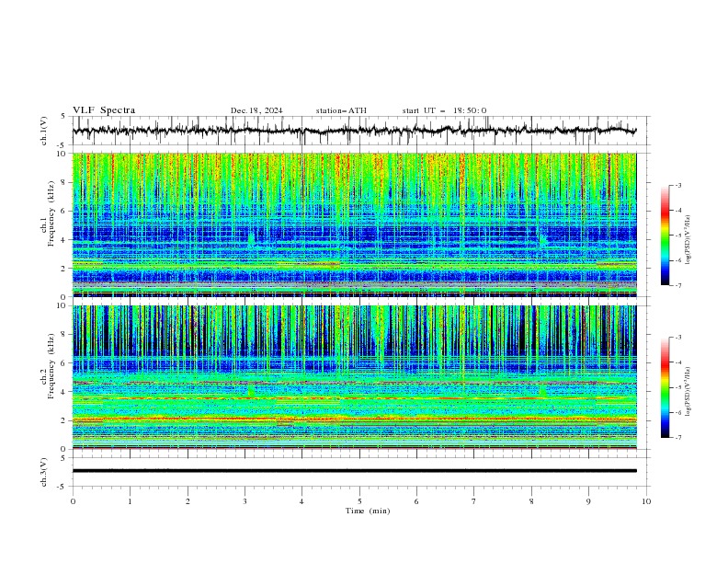Image resolution: width=728 pixels, height=563 pixels.
Task: Click the "-7" tick on upper colorbar
Action: [677, 285]
